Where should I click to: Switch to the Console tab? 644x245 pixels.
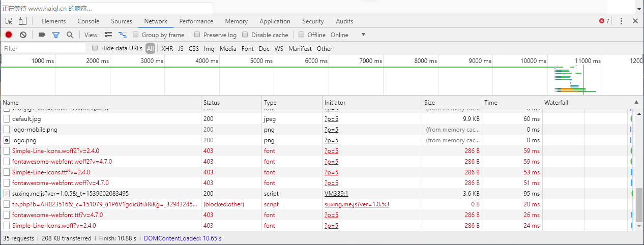[x=88, y=21]
